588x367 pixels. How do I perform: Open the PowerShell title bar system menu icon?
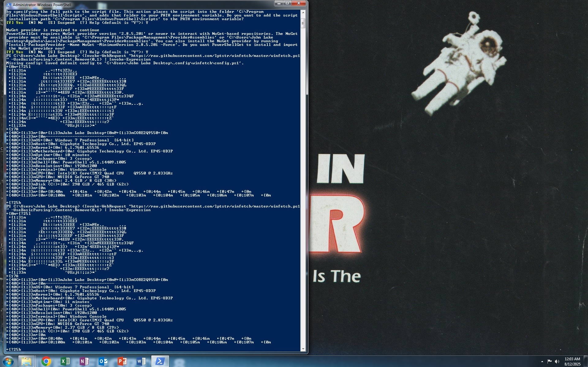9,5
